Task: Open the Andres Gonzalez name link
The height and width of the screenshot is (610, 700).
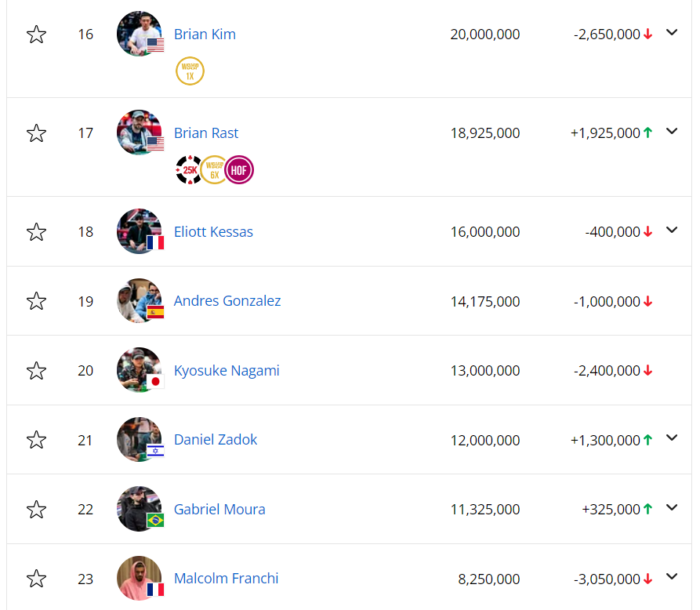Action: (227, 301)
